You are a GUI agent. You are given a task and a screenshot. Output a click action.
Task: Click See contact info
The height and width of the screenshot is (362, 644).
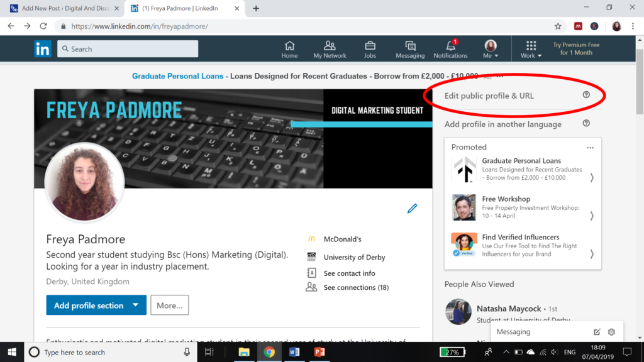coord(349,273)
